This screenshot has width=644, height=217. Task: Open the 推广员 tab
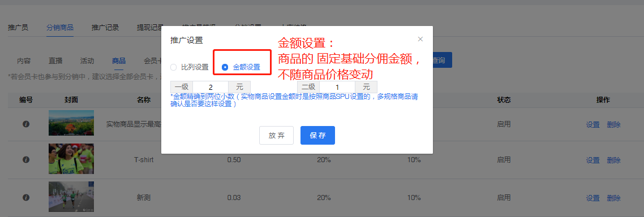coord(18,28)
